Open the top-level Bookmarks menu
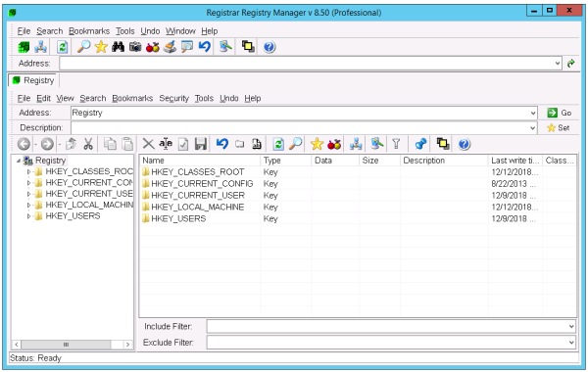 [x=89, y=31]
